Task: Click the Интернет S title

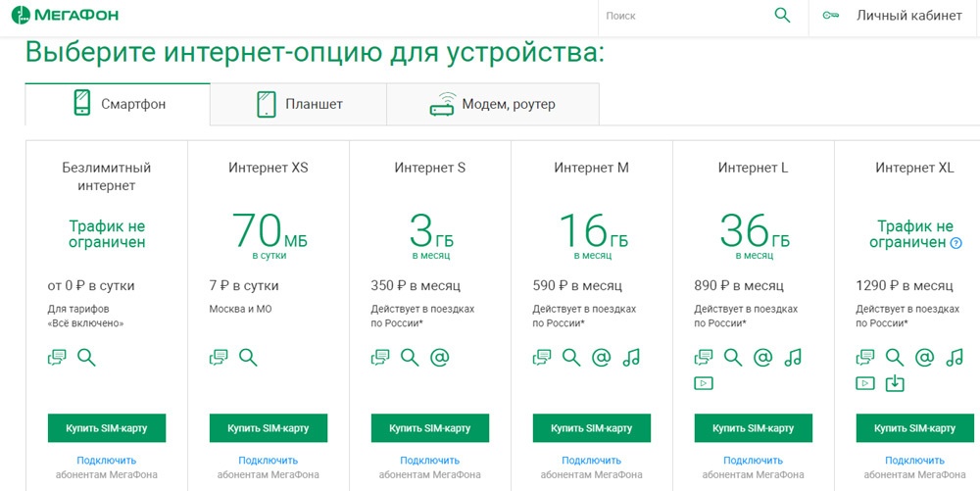Action: [430, 168]
